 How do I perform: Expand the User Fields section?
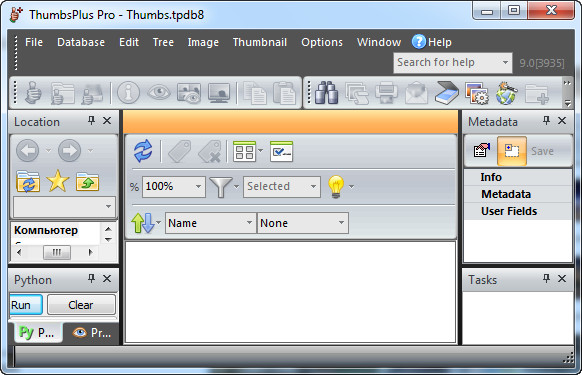518,211
